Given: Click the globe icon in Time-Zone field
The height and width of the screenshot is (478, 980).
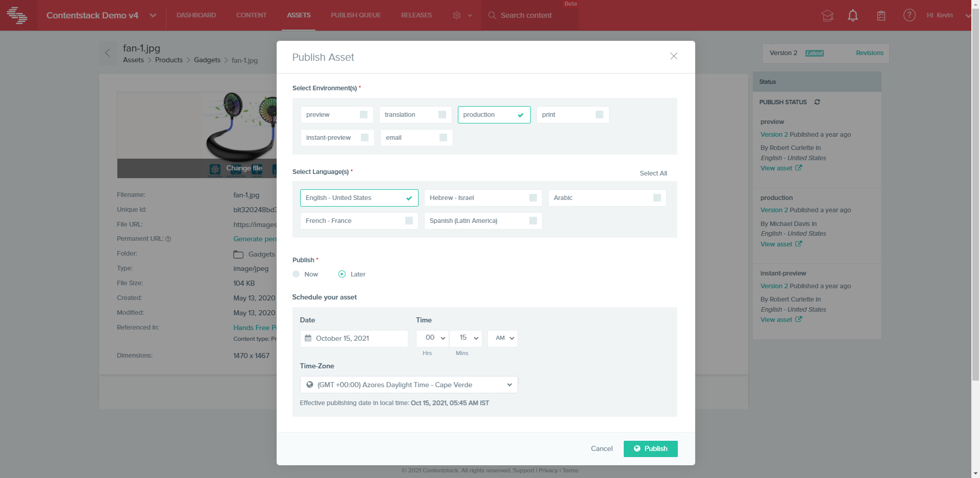Looking at the screenshot, I should pos(310,385).
